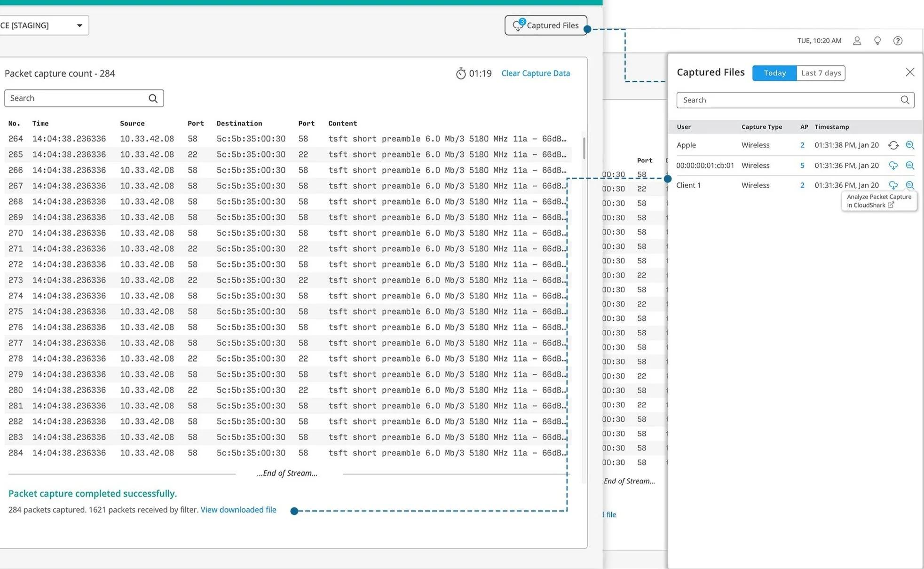Open the help question mark icon

(x=898, y=41)
